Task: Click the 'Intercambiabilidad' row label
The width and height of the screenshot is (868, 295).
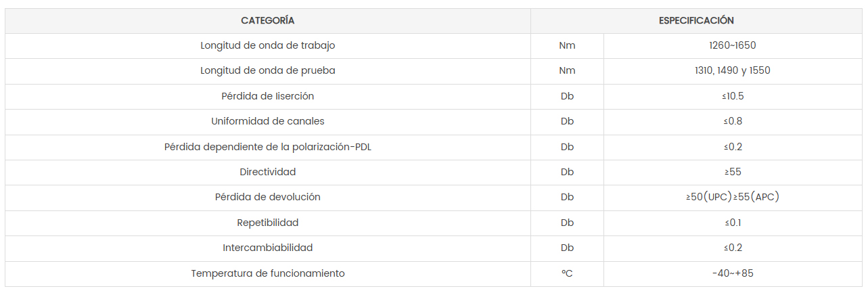Action: click(268, 248)
